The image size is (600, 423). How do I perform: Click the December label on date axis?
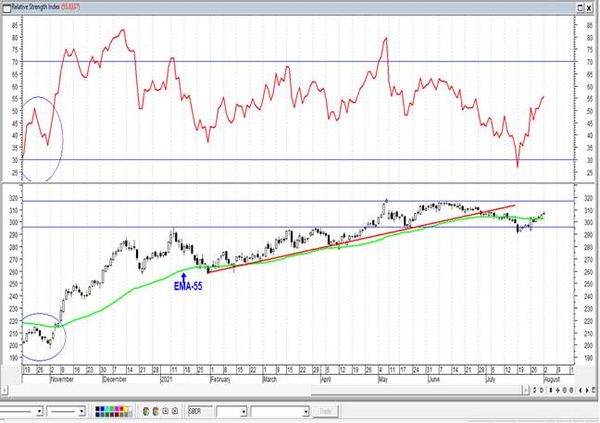115,379
